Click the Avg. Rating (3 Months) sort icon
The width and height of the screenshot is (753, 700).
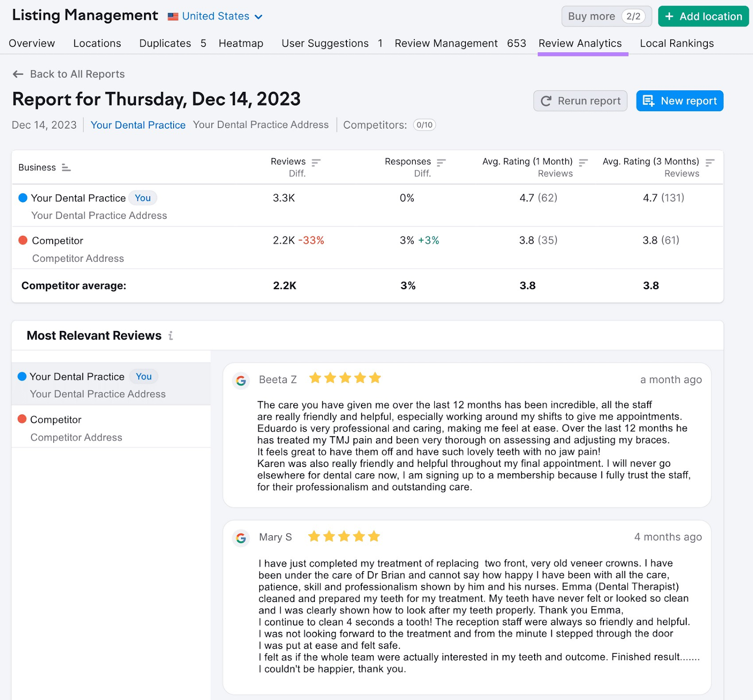[711, 162]
